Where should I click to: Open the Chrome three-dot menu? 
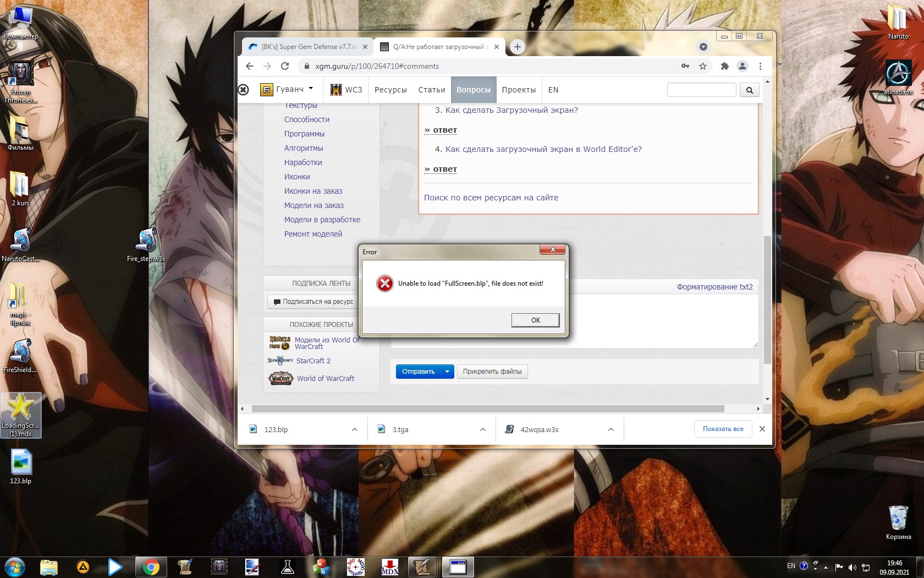tap(760, 66)
